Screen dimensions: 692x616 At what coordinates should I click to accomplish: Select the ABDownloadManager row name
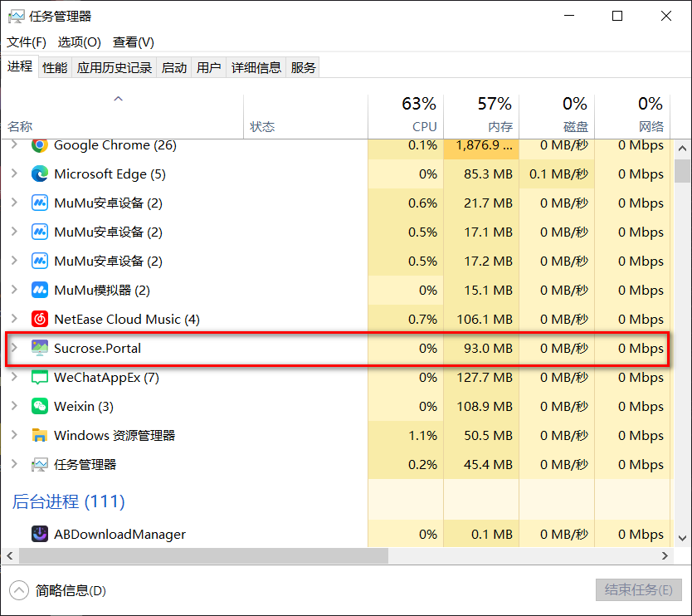pos(119,535)
